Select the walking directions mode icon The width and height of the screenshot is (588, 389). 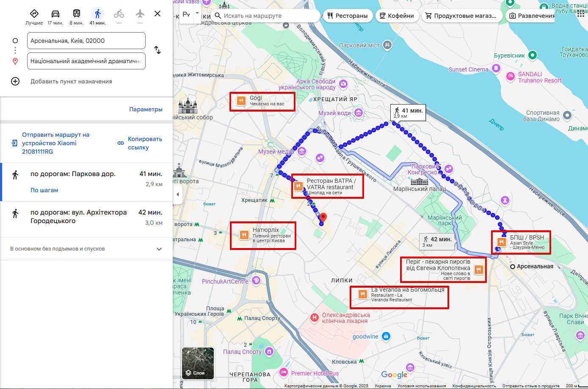97,13
